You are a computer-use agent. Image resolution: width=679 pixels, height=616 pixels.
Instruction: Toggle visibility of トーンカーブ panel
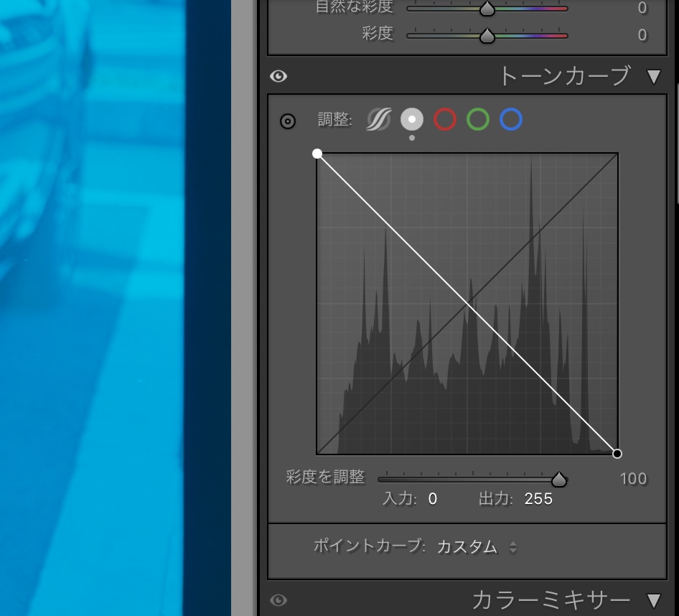[x=278, y=76]
